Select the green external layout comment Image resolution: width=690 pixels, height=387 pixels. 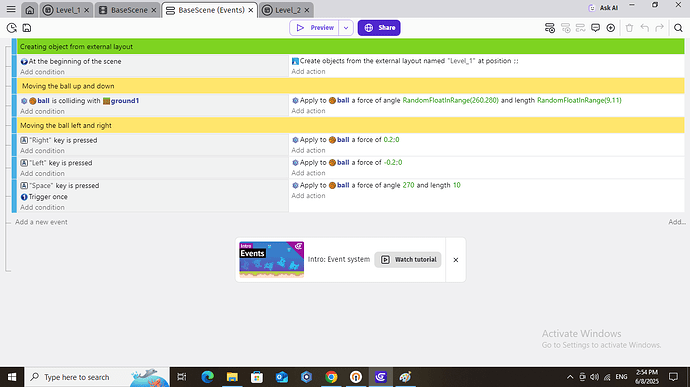[x=351, y=46]
